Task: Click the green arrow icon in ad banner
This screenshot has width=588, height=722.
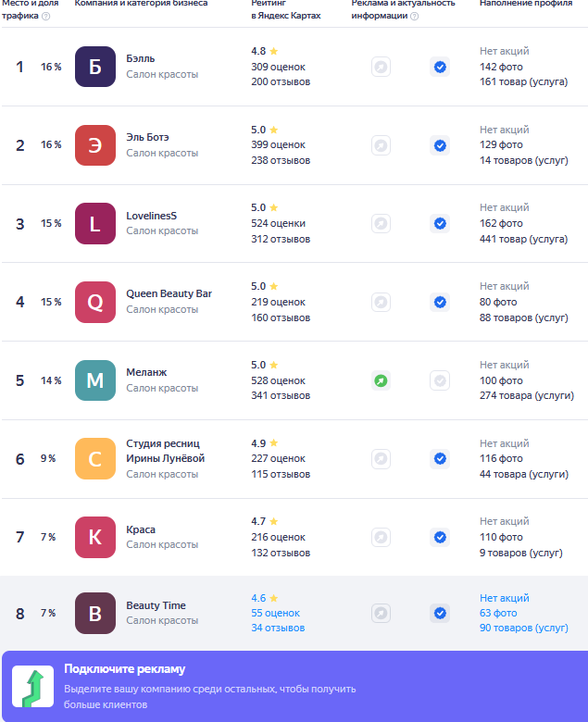Action: tap(32, 687)
